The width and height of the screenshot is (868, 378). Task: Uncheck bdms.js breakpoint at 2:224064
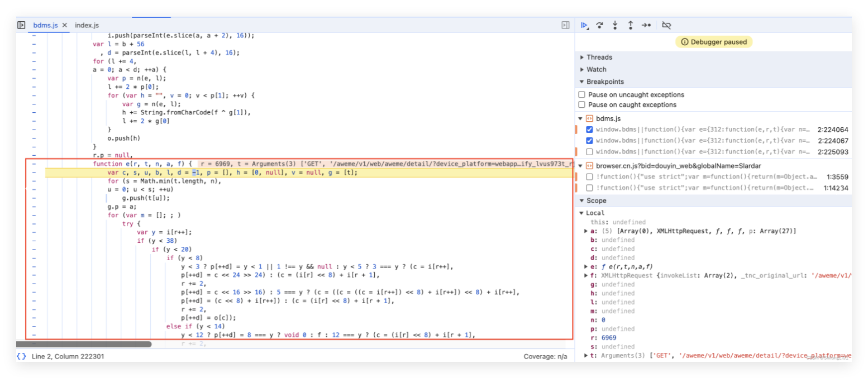pos(589,130)
